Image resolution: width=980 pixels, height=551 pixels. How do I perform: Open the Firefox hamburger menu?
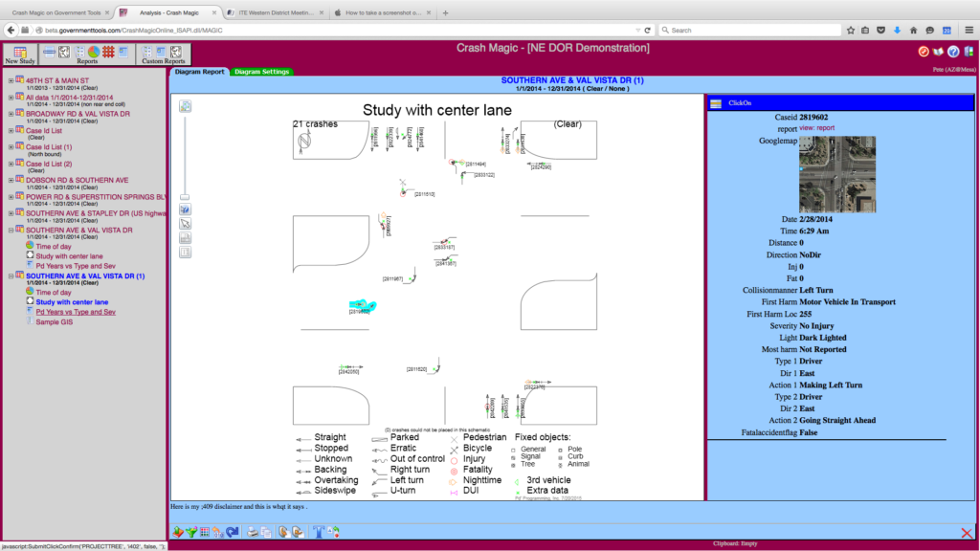point(969,30)
